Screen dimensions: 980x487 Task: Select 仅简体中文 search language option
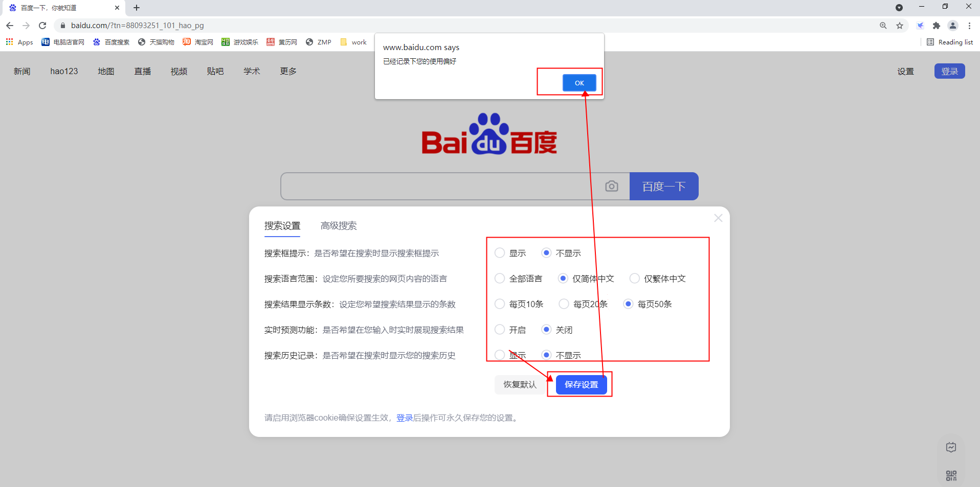(563, 279)
